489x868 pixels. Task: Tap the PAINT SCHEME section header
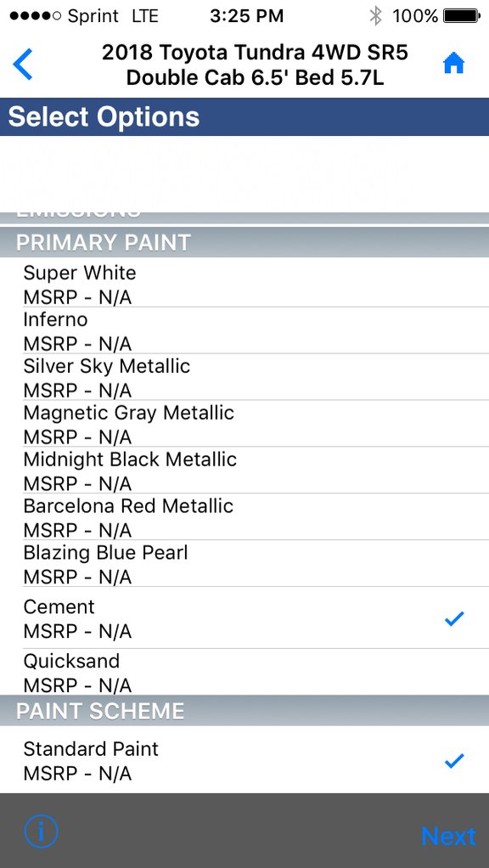(244, 711)
